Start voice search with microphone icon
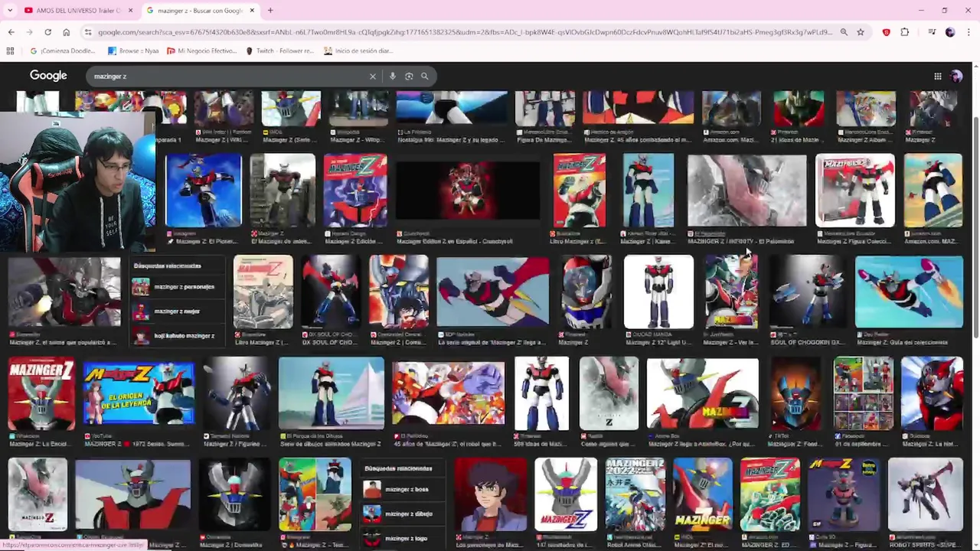The image size is (980, 551). click(393, 76)
